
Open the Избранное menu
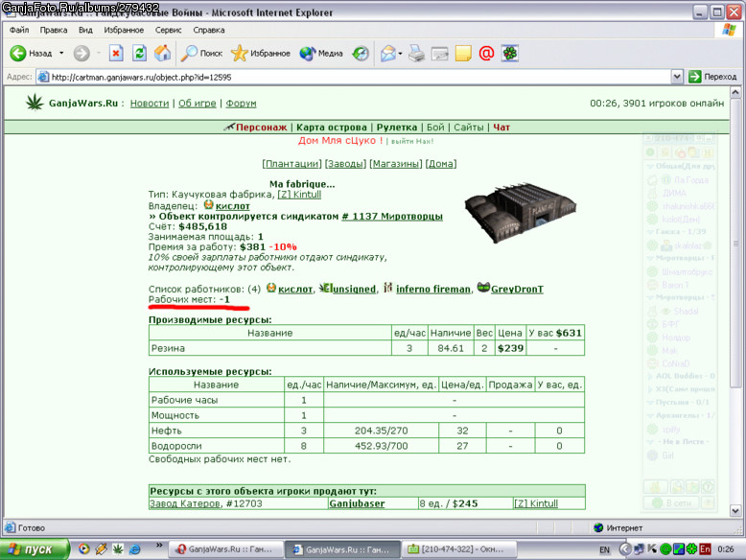(x=124, y=30)
